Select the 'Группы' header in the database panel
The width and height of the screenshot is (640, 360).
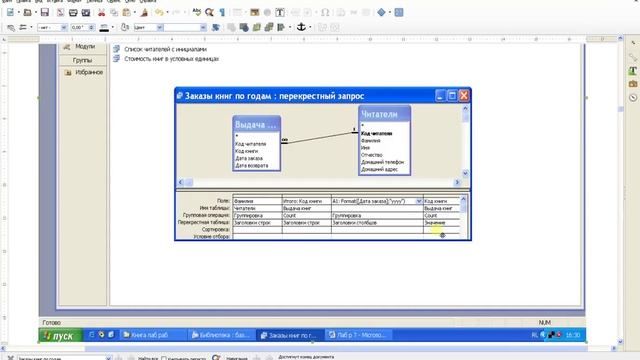83,60
